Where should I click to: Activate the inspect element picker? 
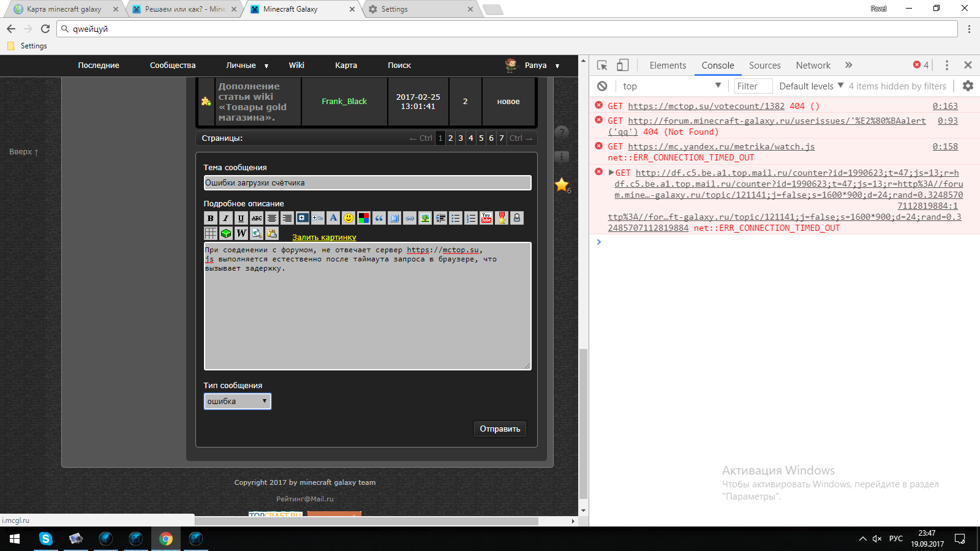point(602,66)
